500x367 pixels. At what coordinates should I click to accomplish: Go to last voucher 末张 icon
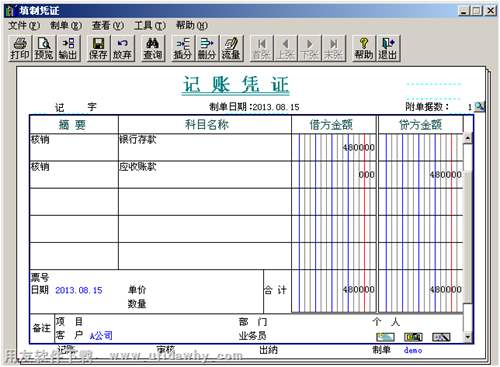click(334, 48)
